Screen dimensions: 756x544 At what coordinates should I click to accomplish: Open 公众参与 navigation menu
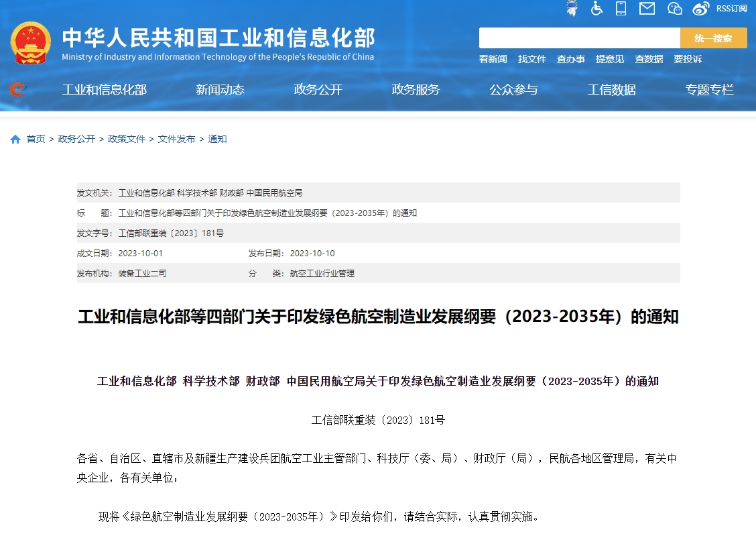514,90
